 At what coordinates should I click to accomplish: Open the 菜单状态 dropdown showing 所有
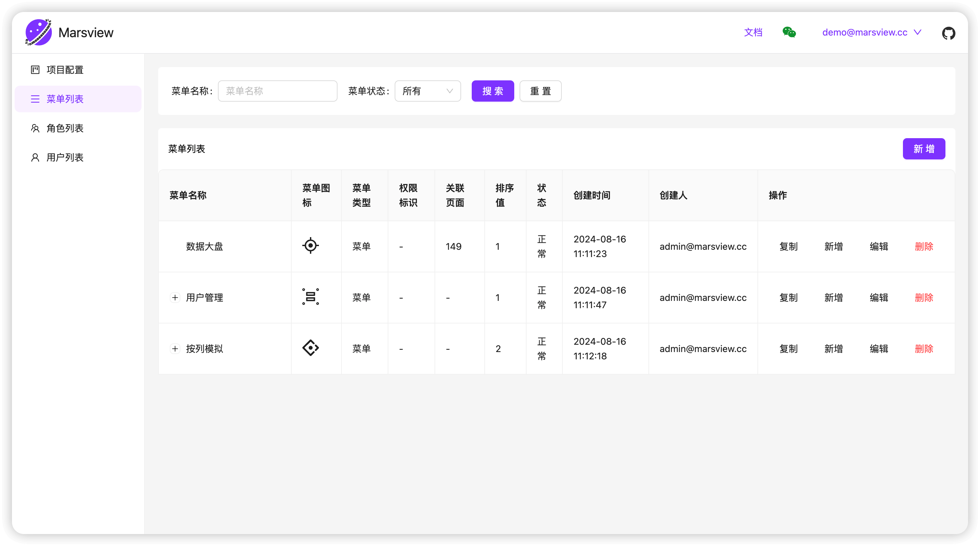(428, 91)
